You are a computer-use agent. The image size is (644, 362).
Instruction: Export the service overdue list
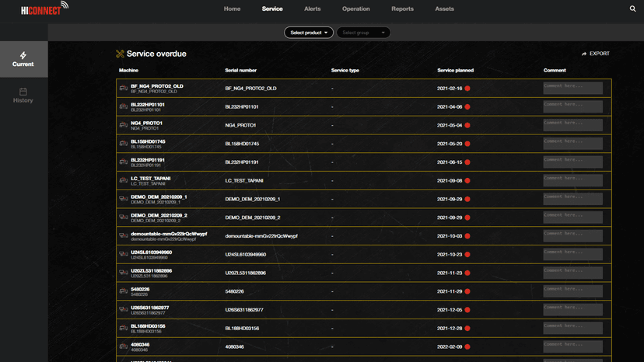(x=595, y=54)
